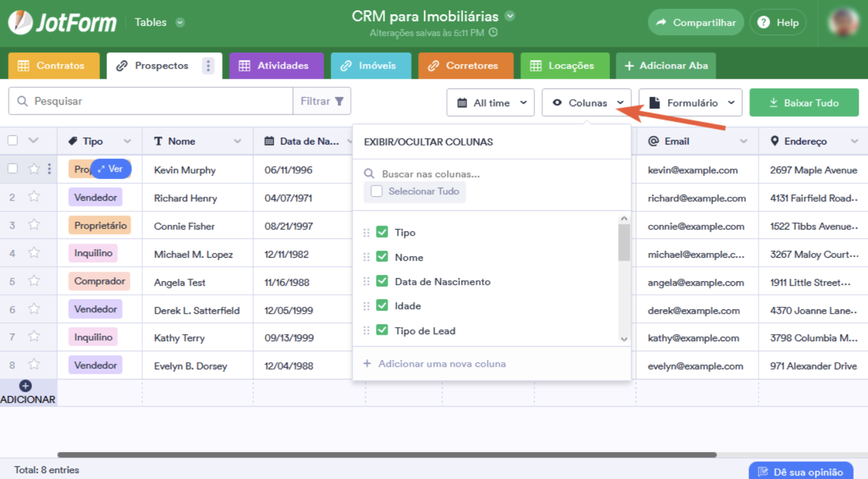Star the Angela Test row
Image resolution: width=868 pixels, height=479 pixels.
click(x=34, y=281)
